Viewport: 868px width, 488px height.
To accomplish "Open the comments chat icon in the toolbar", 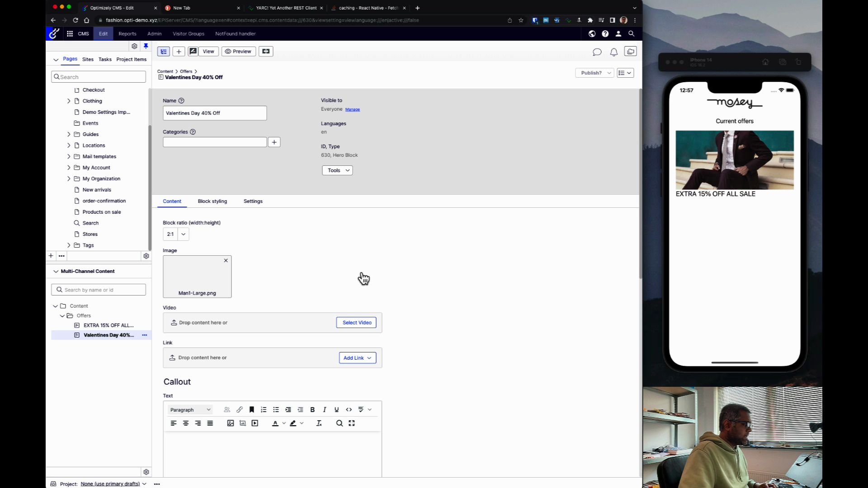I will pyautogui.click(x=597, y=52).
